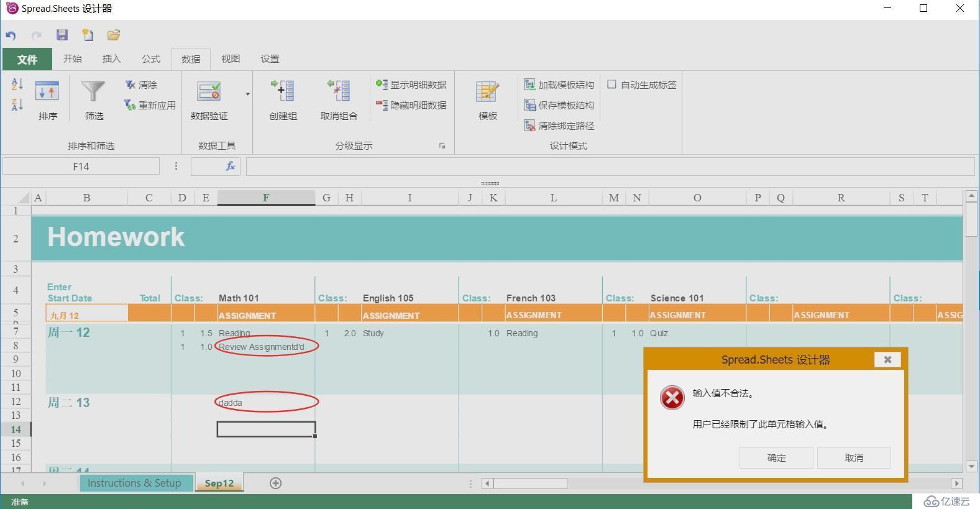Click 取消 in the error dialog

point(854,457)
